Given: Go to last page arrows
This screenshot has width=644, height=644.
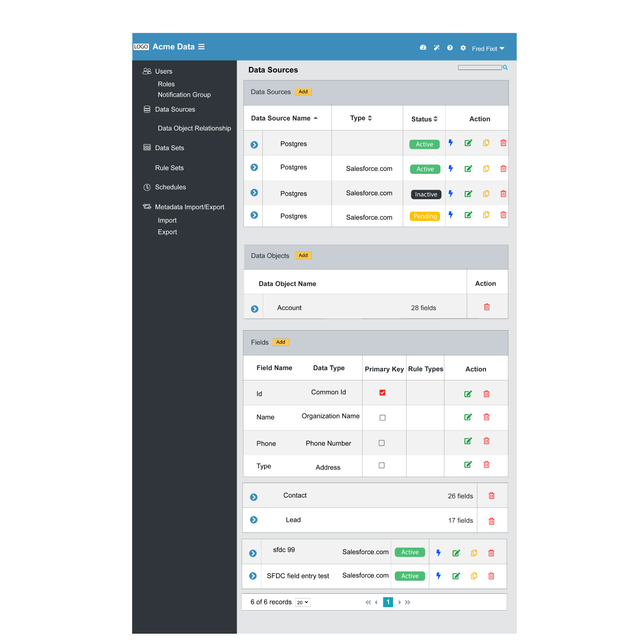Looking at the screenshot, I should click(x=407, y=602).
